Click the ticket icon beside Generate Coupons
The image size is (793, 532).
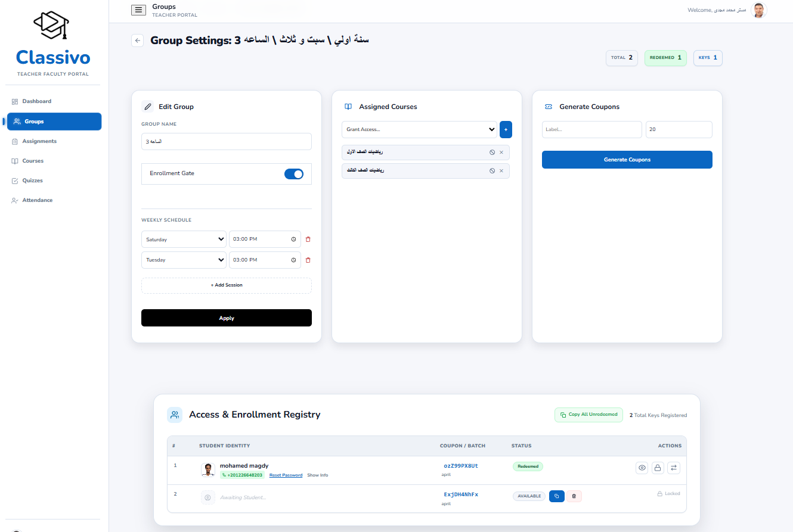[x=549, y=107]
